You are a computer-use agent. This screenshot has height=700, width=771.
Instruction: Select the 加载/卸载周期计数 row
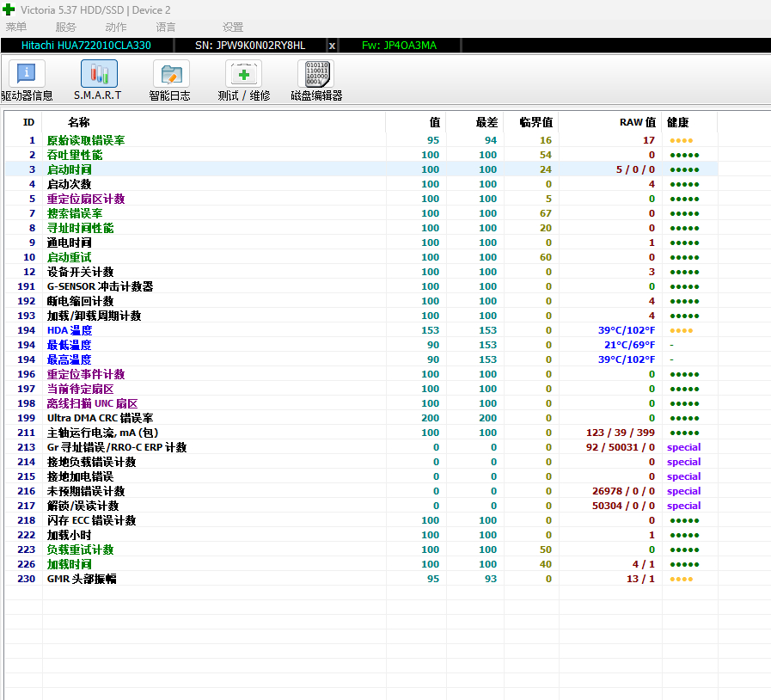(361, 316)
